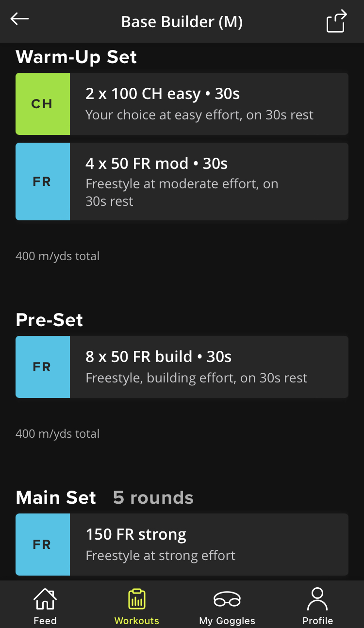Switch to the My Goggles tab
The height and width of the screenshot is (628, 364).
227,605
